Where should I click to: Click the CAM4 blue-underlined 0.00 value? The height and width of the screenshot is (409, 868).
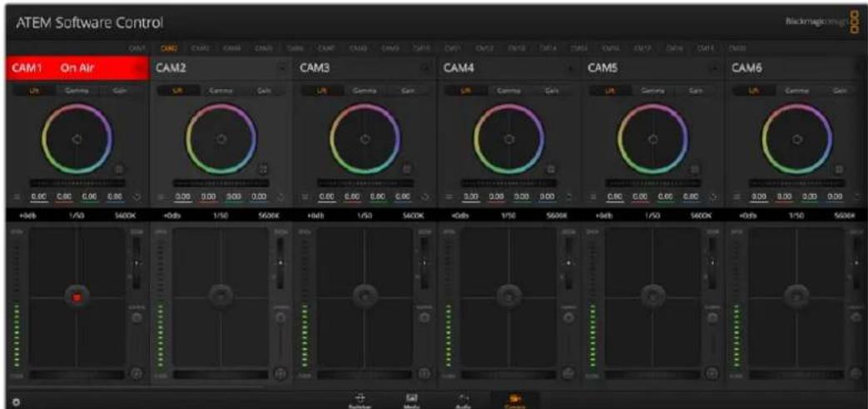[x=547, y=195]
